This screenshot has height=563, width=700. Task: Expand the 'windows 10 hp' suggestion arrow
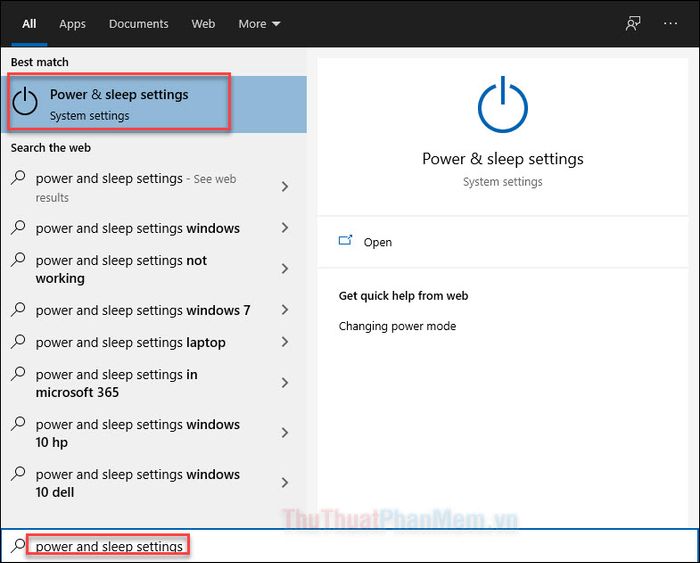tap(285, 433)
